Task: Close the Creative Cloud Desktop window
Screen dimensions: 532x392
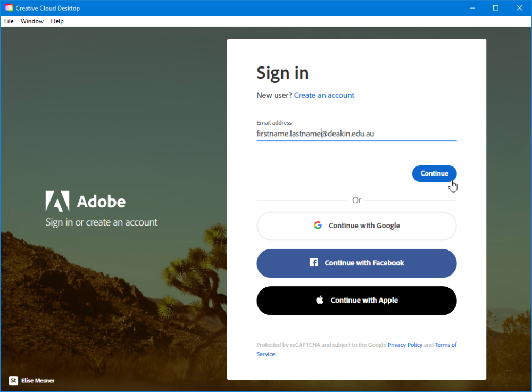Action: 519,8
